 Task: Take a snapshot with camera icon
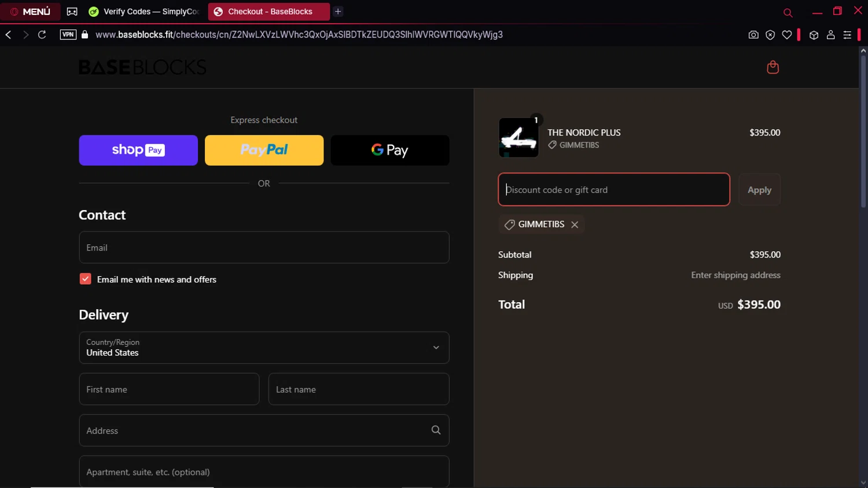(x=753, y=35)
